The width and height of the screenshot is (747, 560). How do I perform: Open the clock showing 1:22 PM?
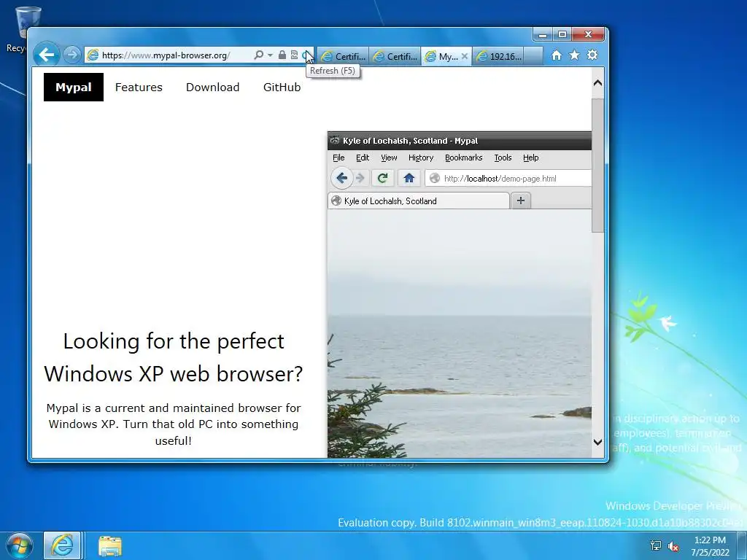(710, 545)
